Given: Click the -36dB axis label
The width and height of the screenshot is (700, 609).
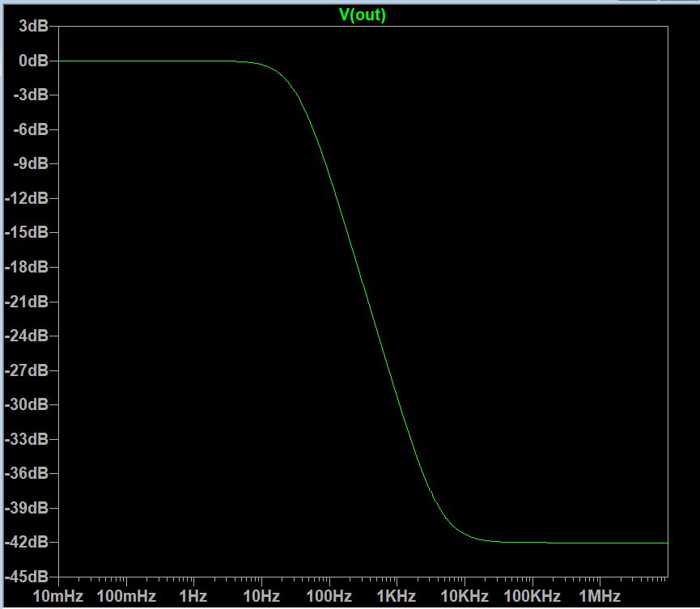Looking at the screenshot, I should coord(27,473).
